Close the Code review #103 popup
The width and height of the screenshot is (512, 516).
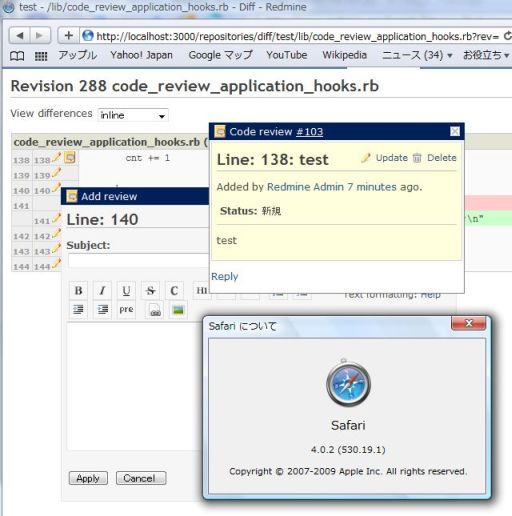click(x=455, y=131)
